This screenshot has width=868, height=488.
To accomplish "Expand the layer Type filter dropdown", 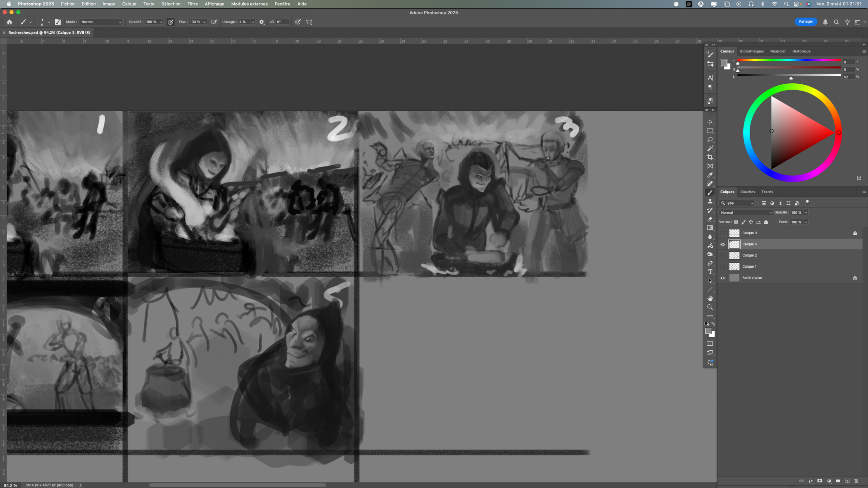I will pyautogui.click(x=737, y=203).
